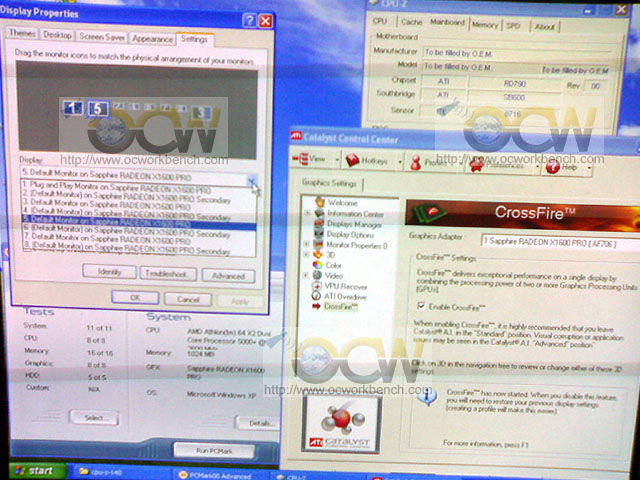
Task: Choose '3. Default Monitor' list entry
Action: tap(139, 204)
